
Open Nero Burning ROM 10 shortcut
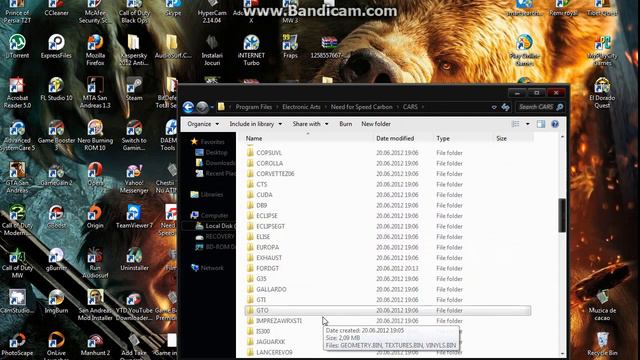click(x=95, y=135)
